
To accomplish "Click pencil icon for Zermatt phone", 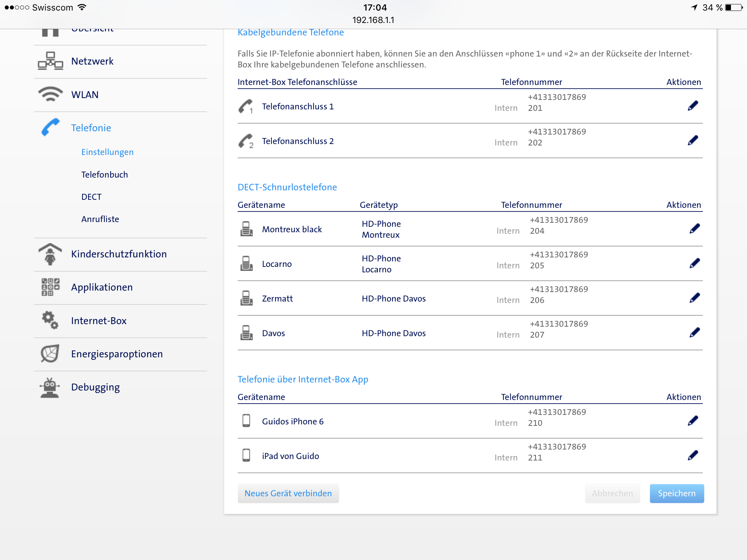I will pos(694,298).
